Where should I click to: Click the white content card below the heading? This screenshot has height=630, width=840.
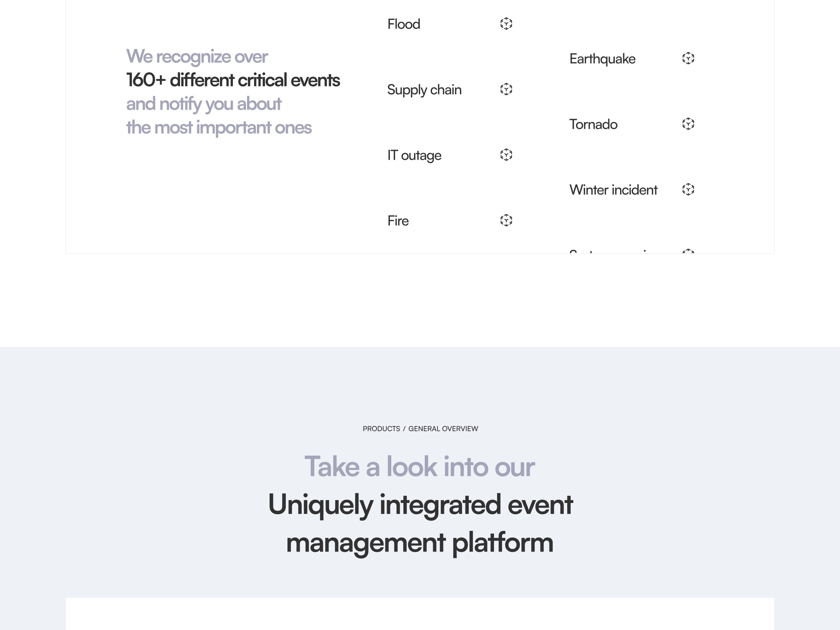[420, 614]
